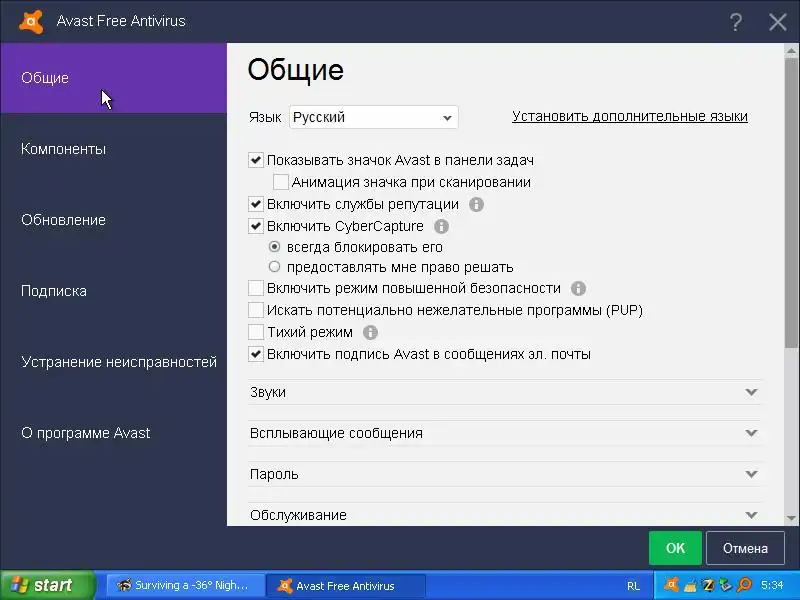800x600 pixels.
Task: Show info for hardened security mode
Action: pyautogui.click(x=578, y=288)
